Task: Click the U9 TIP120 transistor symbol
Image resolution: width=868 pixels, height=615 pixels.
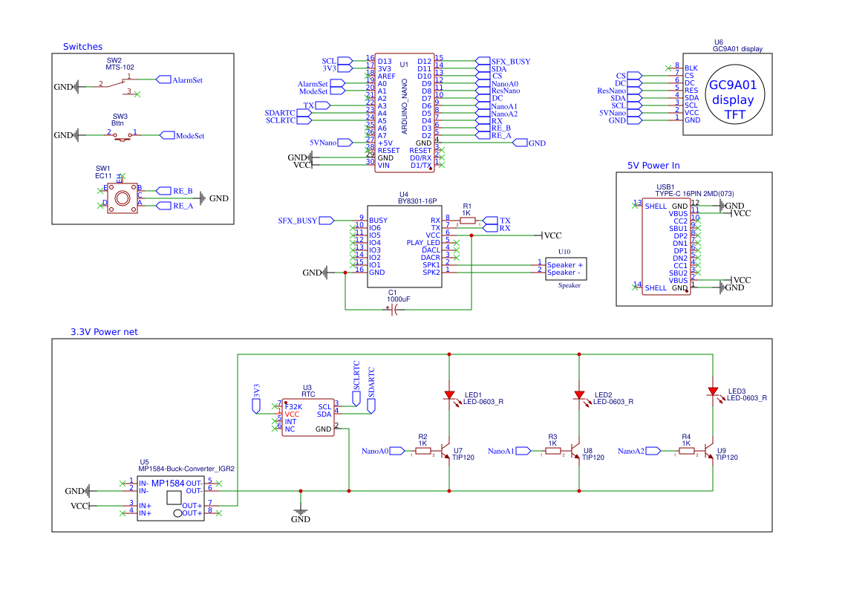Action: 708,451
